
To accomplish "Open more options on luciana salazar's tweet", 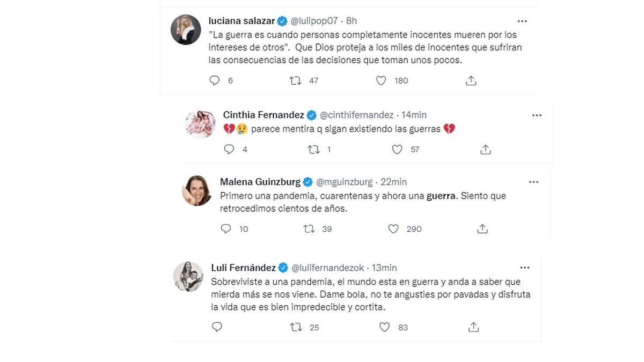I will (522, 21).
